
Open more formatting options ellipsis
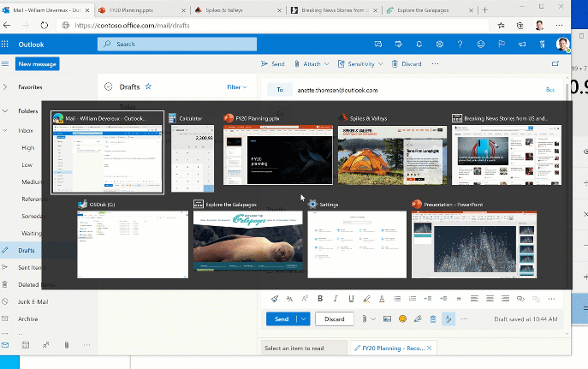pos(551,299)
